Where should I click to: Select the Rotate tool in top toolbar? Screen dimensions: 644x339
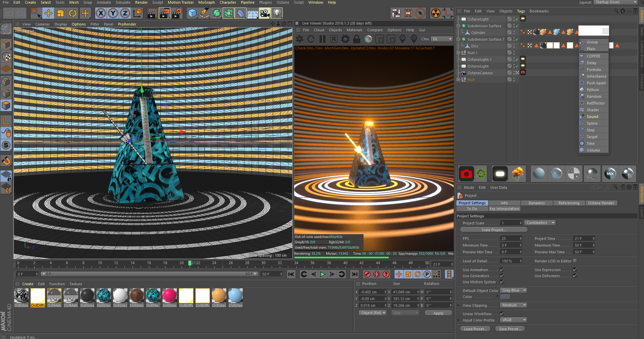(x=73, y=13)
